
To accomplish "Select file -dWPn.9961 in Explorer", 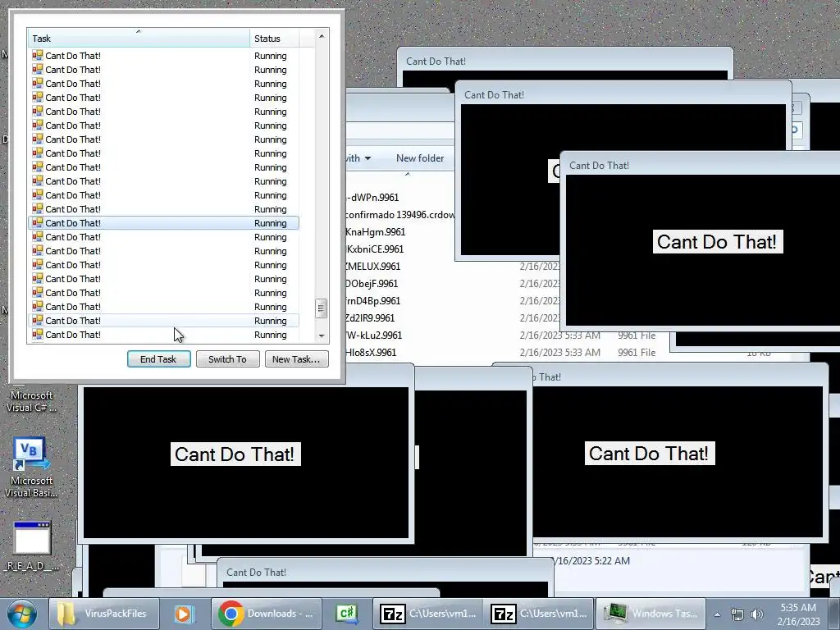I will coord(373,198).
